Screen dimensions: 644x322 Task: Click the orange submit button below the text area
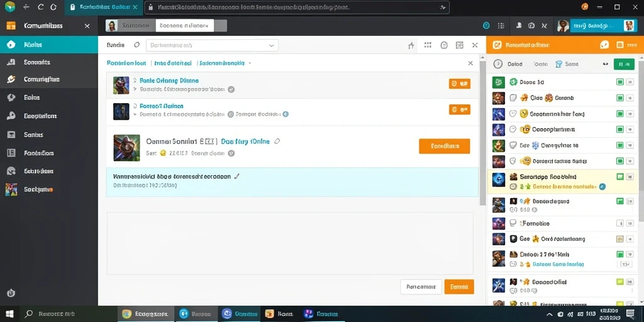click(x=458, y=287)
